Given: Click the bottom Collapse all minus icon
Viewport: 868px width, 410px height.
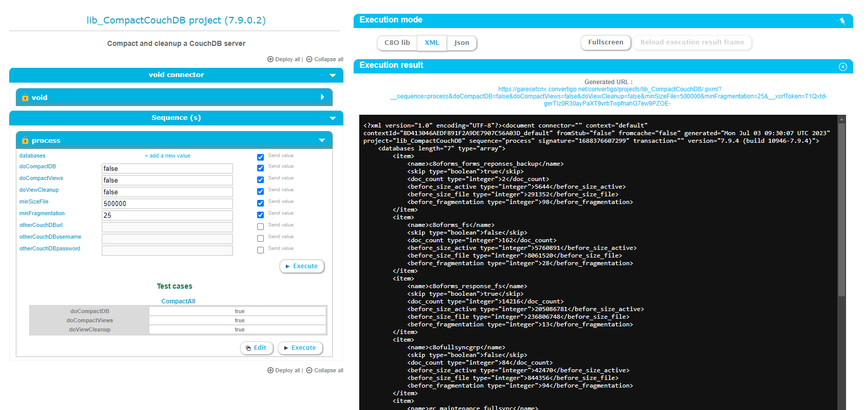Looking at the screenshot, I should click(309, 370).
